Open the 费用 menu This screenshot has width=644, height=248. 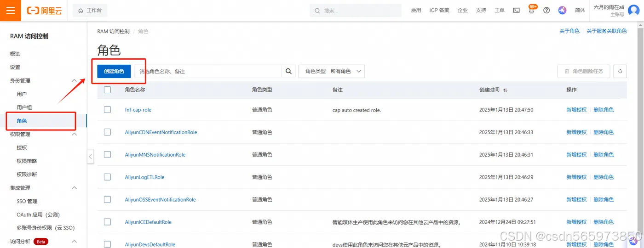416,10
